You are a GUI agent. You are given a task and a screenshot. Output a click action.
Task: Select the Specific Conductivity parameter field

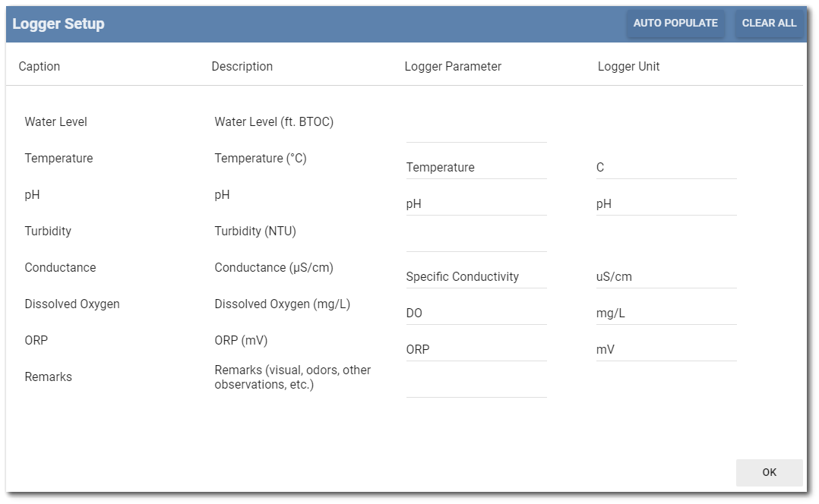(476, 276)
